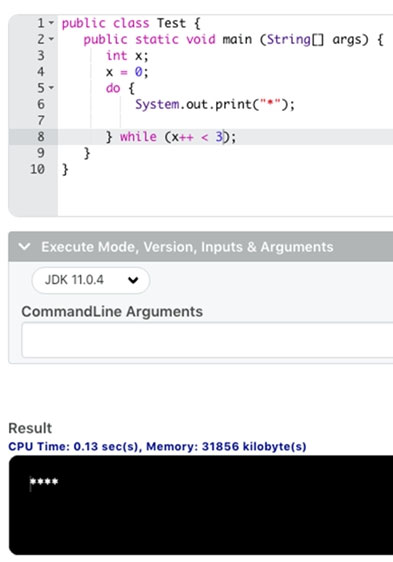Click the while keyword on line 8
Screen dimensions: 393x562
click(138, 137)
